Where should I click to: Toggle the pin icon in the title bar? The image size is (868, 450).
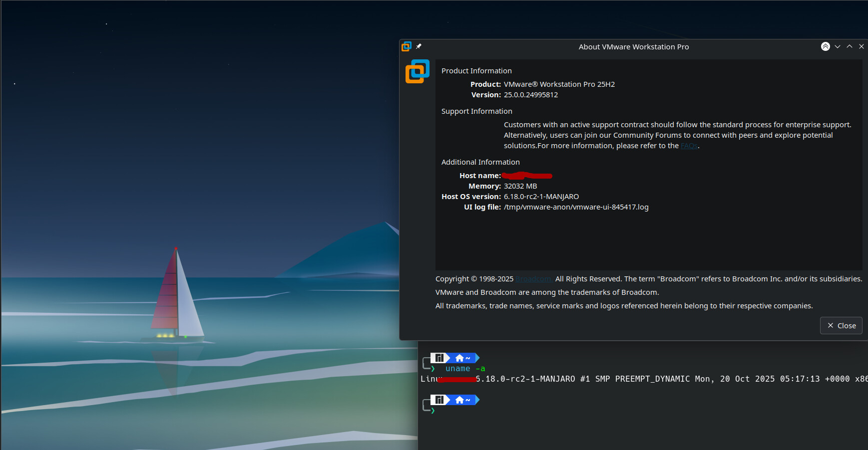[x=419, y=46]
